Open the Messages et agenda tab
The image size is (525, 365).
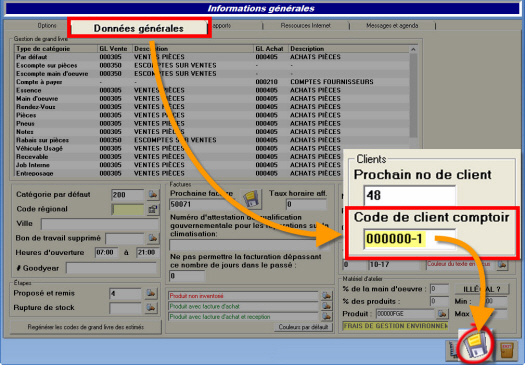[x=392, y=25]
